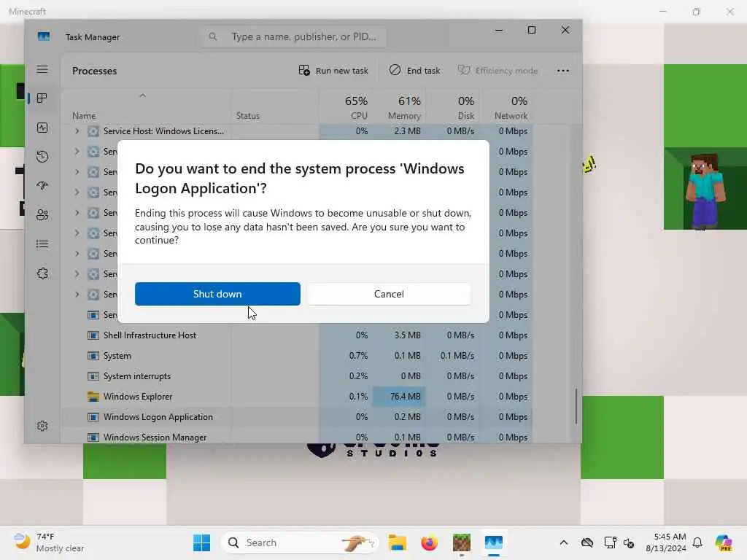
Task: Show hidden tray icons chevron
Action: pos(564,542)
